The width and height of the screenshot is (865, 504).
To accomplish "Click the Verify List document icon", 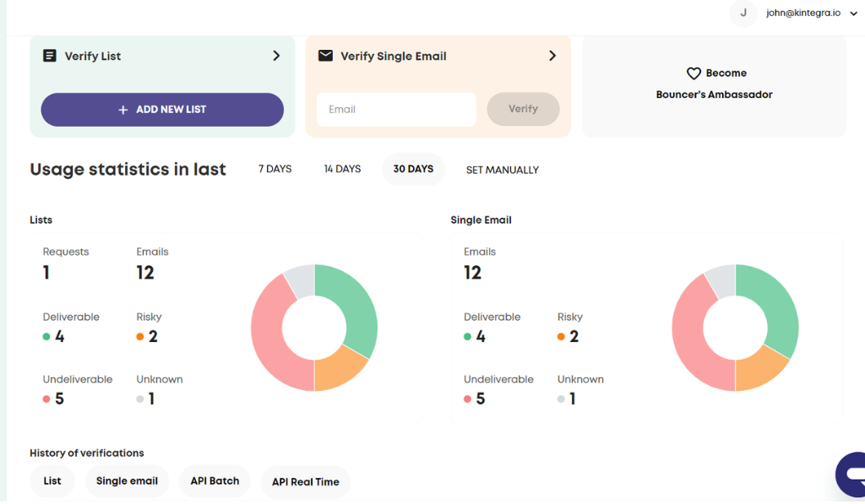I will [x=50, y=56].
